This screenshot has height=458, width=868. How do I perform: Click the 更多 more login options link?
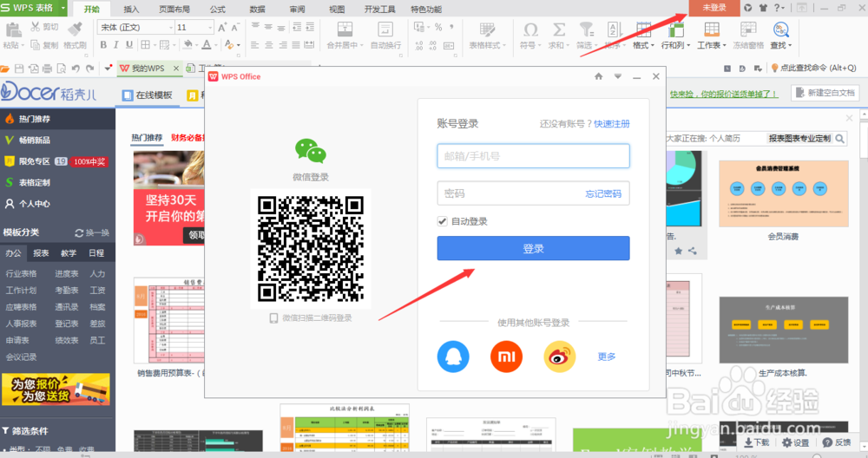(x=607, y=357)
